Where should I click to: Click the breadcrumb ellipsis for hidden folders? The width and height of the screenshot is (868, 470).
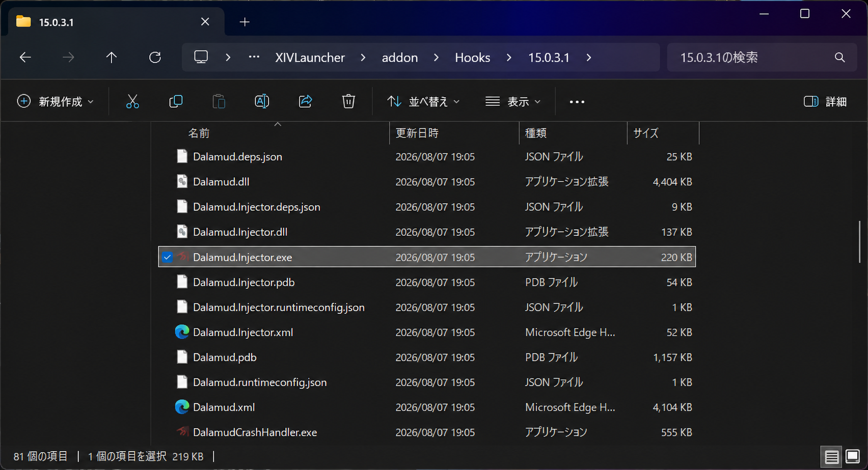254,57
